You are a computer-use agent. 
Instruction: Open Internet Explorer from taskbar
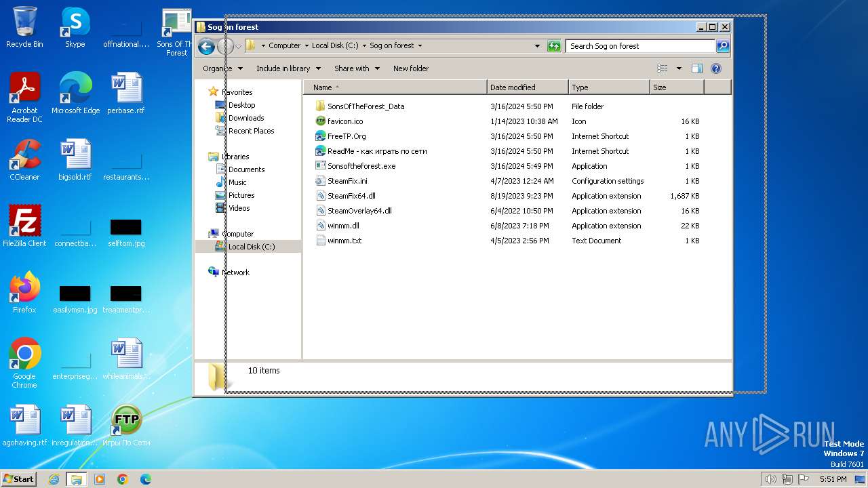click(x=54, y=479)
